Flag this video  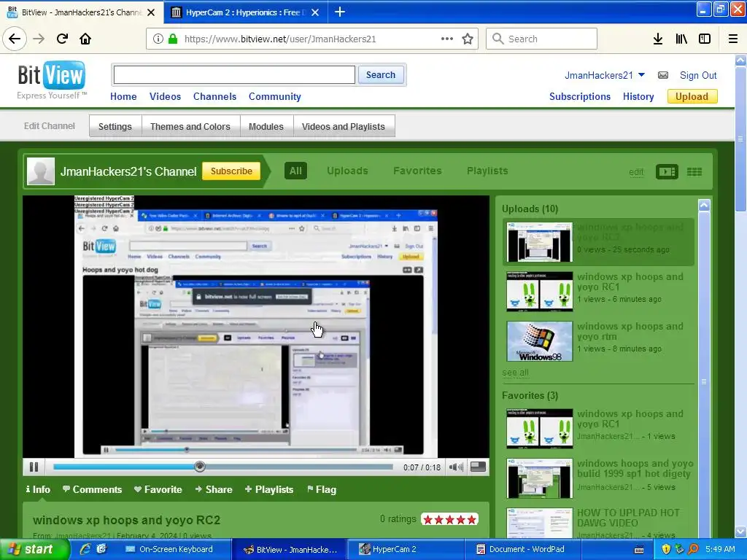click(322, 489)
